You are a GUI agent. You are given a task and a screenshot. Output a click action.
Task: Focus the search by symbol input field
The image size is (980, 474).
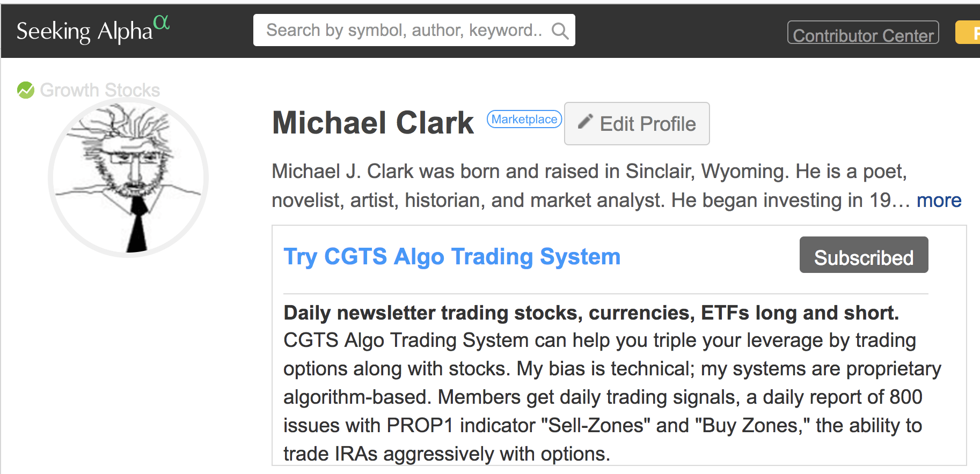(404, 31)
